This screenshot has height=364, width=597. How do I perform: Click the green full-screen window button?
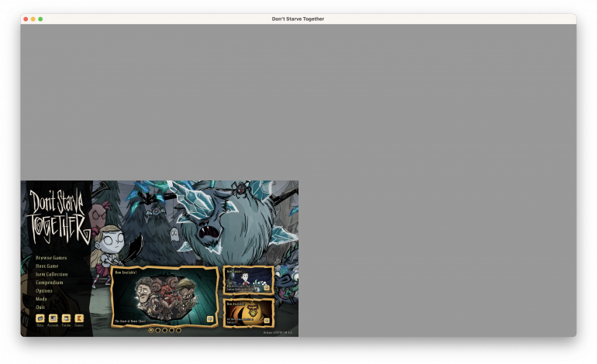(40, 19)
